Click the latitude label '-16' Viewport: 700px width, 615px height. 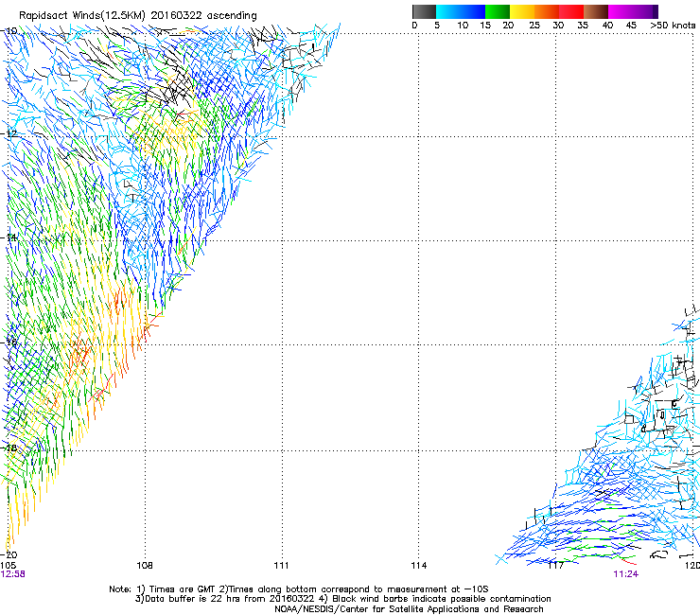[x=9, y=343]
